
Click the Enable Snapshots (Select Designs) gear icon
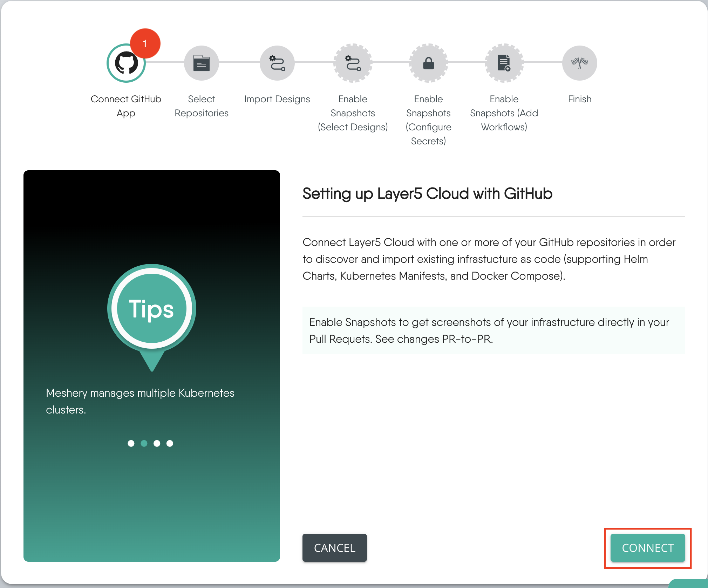point(353,64)
